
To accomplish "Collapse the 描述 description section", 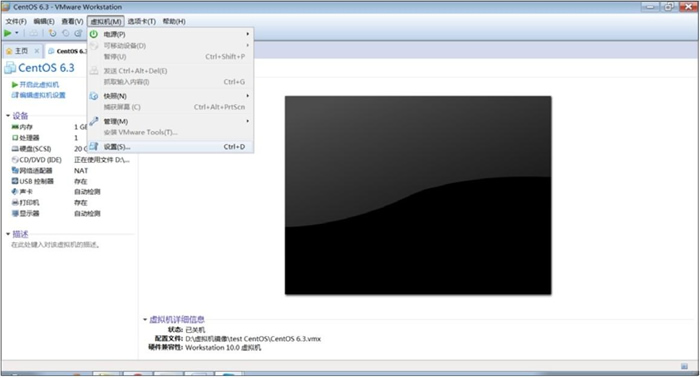I will (x=8, y=234).
